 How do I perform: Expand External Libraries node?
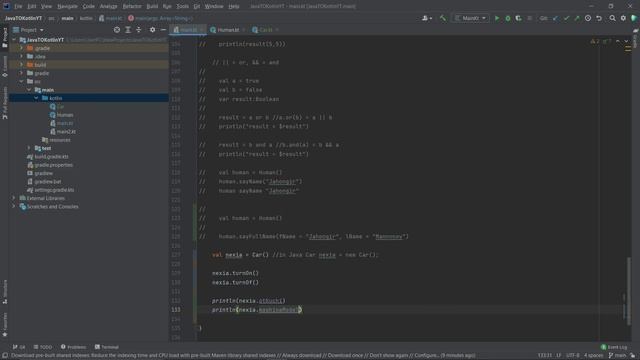coord(14,198)
